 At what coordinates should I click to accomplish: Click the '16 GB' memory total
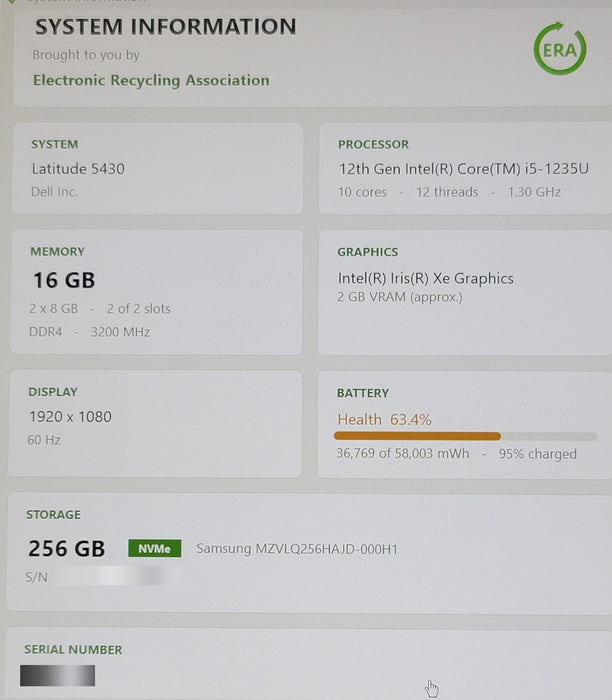click(64, 280)
